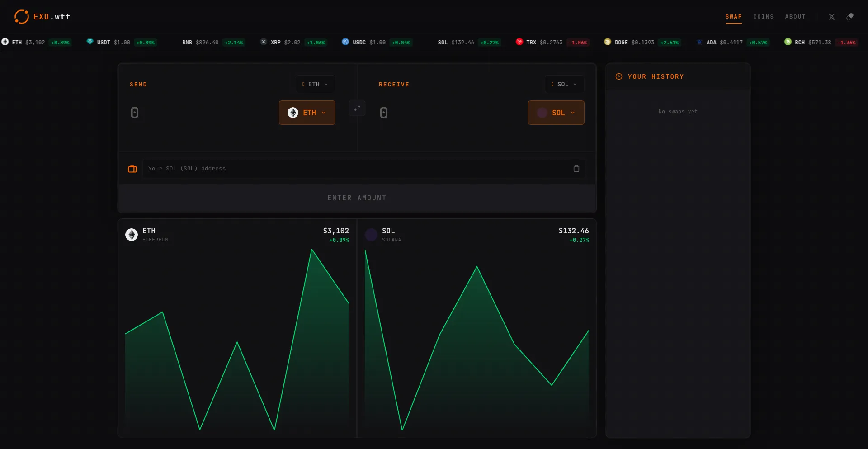Open the orange ETH send coin selector

click(x=307, y=113)
